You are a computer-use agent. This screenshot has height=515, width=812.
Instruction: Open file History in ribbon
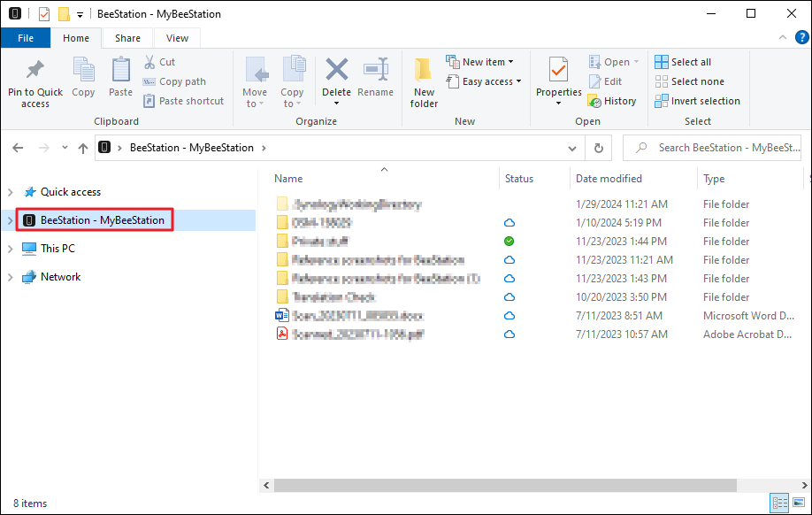click(612, 101)
